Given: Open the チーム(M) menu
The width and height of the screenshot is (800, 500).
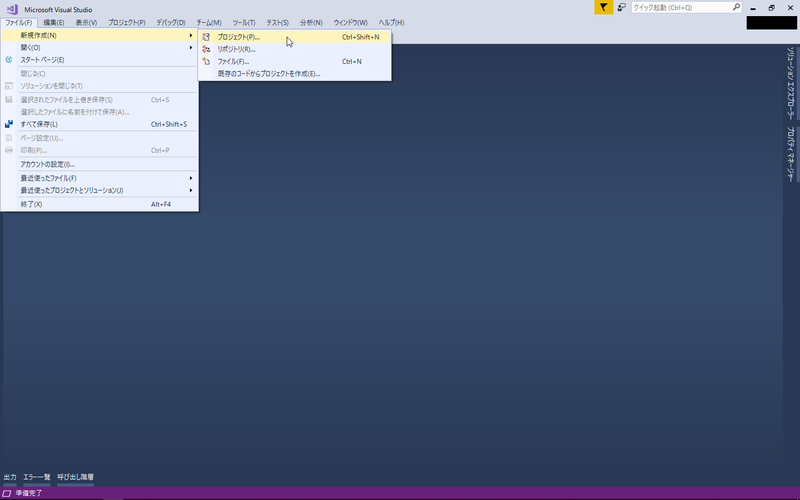Looking at the screenshot, I should click(209, 22).
